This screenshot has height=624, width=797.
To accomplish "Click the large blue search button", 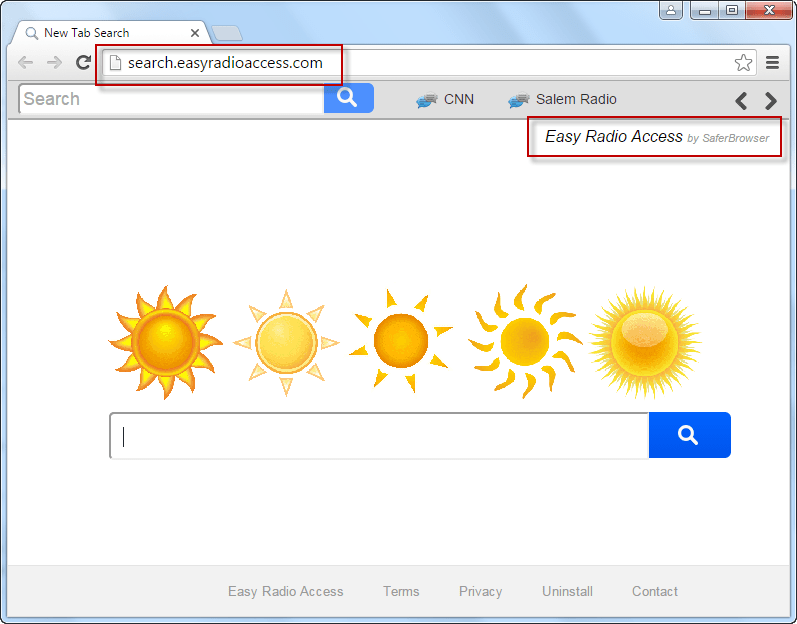I will coord(690,435).
